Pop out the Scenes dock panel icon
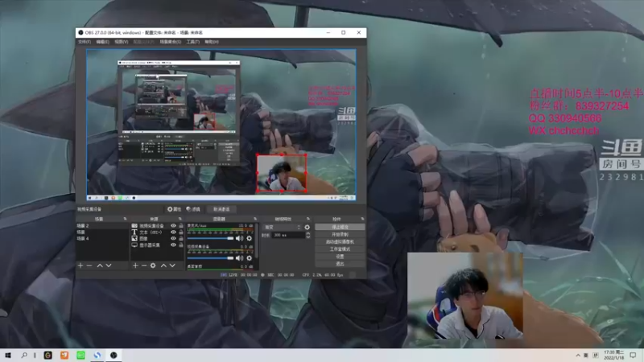 tap(126, 219)
